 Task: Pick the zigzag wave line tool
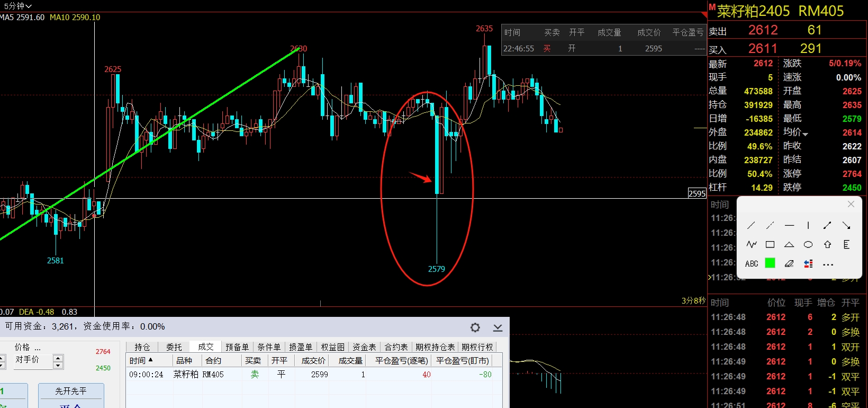click(751, 245)
